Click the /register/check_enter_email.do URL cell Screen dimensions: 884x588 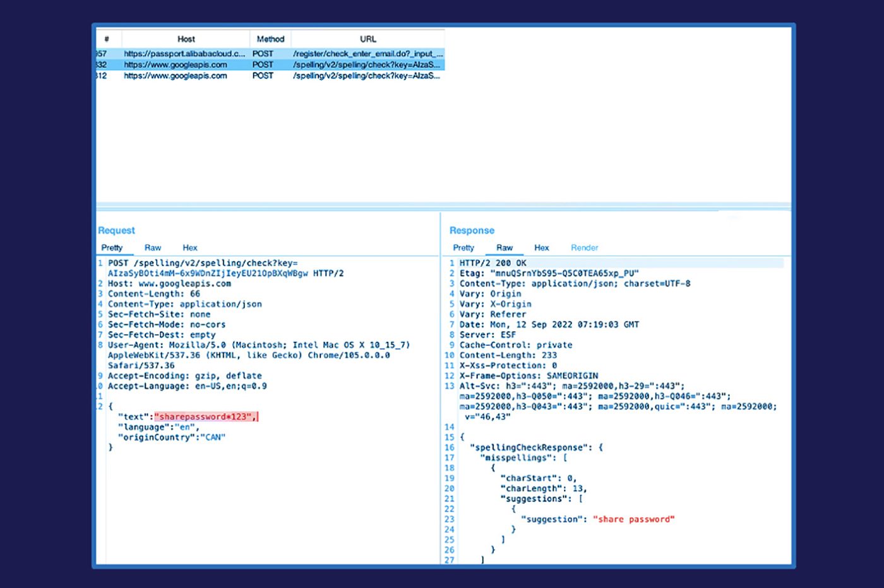368,54
